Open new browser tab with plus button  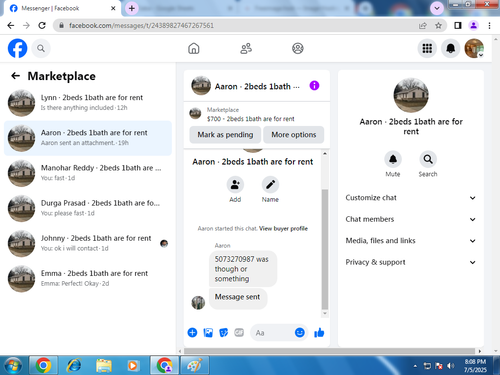coord(132,8)
